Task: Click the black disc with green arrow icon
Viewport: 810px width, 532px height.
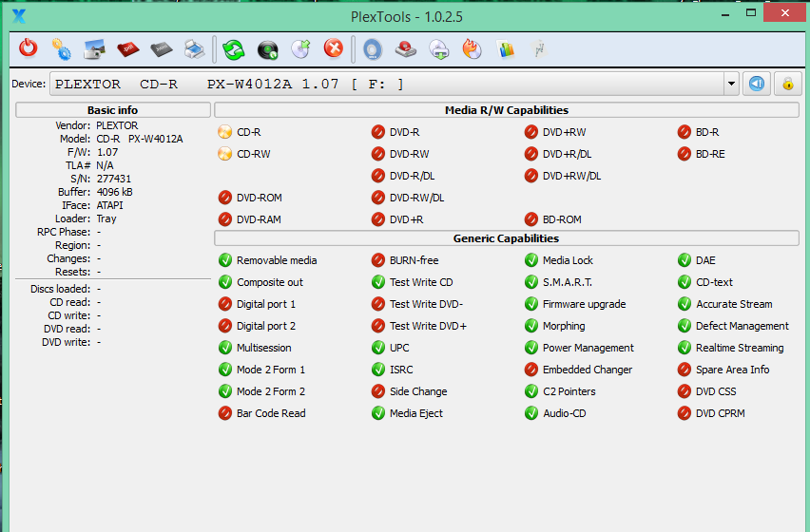Action: point(267,49)
